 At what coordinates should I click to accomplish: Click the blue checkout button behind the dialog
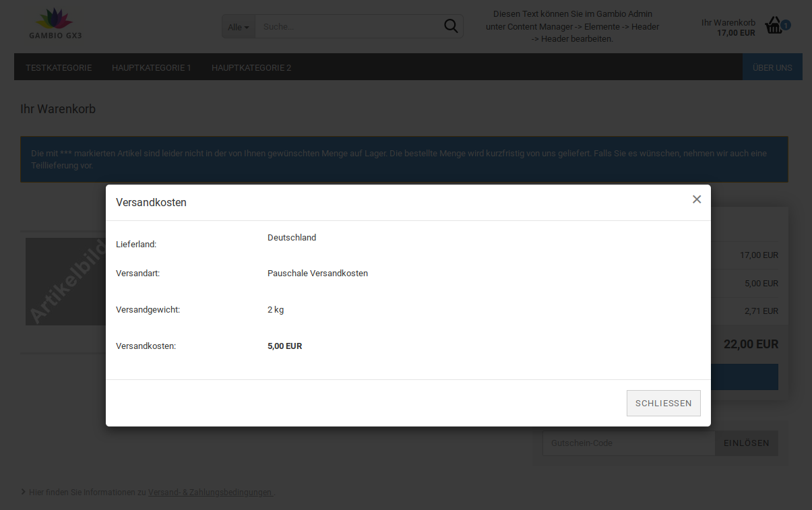click(744, 377)
